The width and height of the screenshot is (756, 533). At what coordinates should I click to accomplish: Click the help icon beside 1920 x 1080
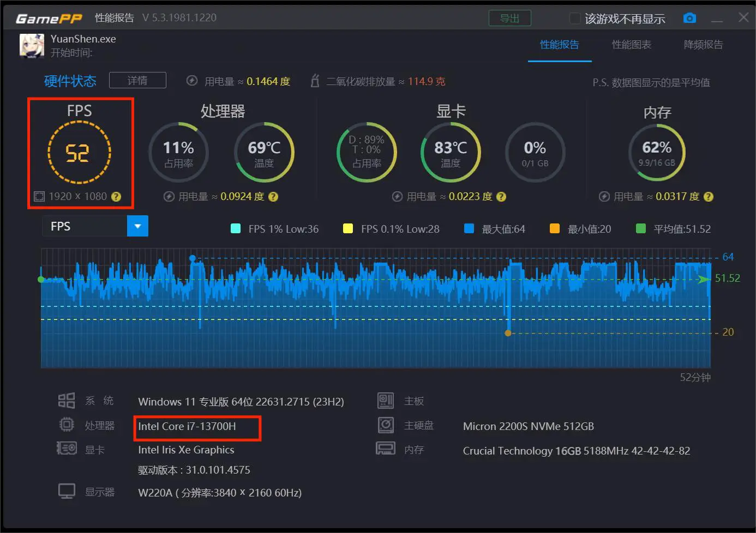point(116,197)
